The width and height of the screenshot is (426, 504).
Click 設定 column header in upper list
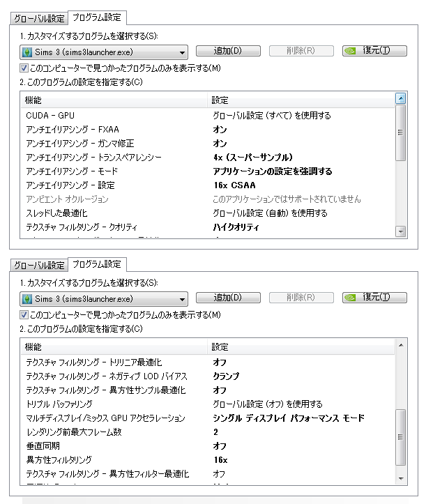(x=301, y=100)
